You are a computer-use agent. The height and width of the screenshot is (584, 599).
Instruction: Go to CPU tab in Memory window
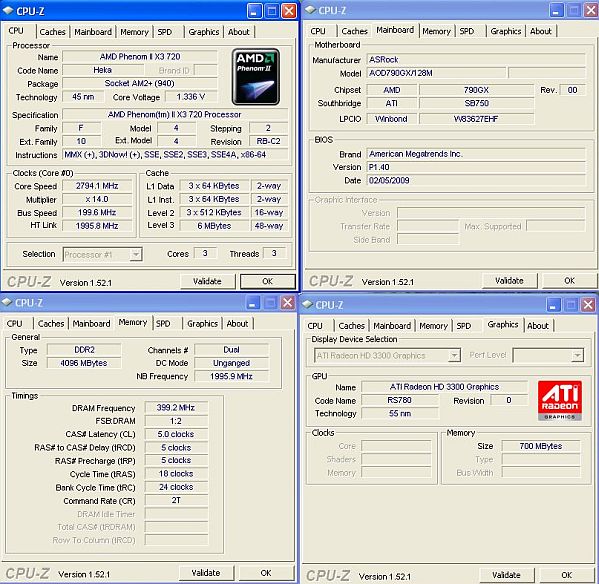pos(15,324)
